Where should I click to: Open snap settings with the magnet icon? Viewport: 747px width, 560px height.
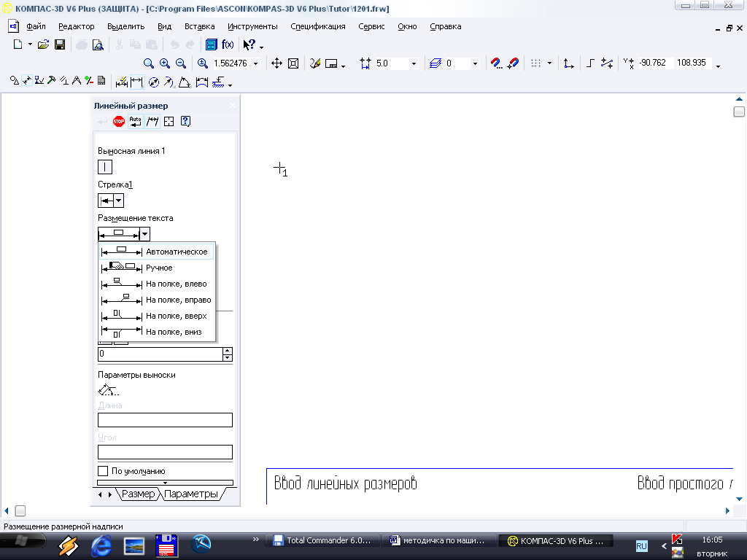tap(496, 63)
